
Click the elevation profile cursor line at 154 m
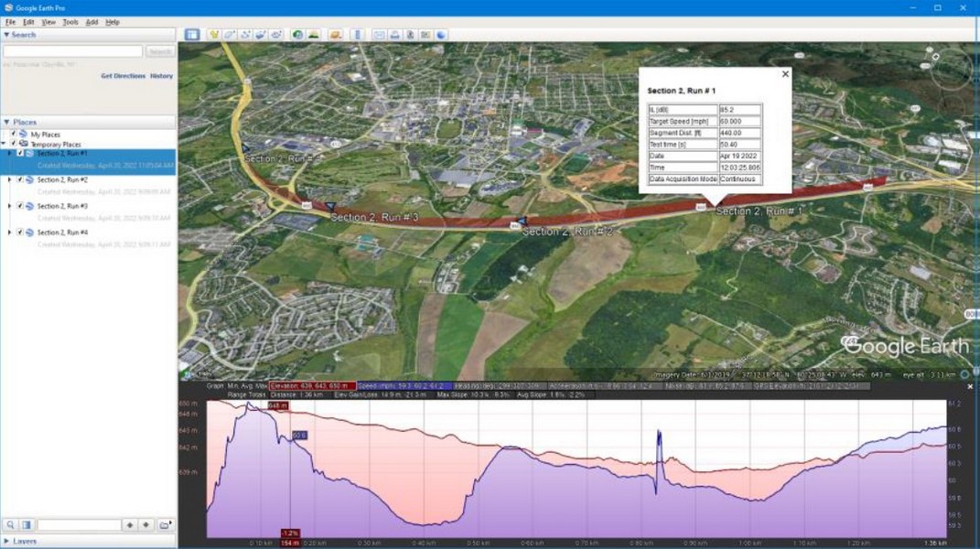[x=290, y=469]
